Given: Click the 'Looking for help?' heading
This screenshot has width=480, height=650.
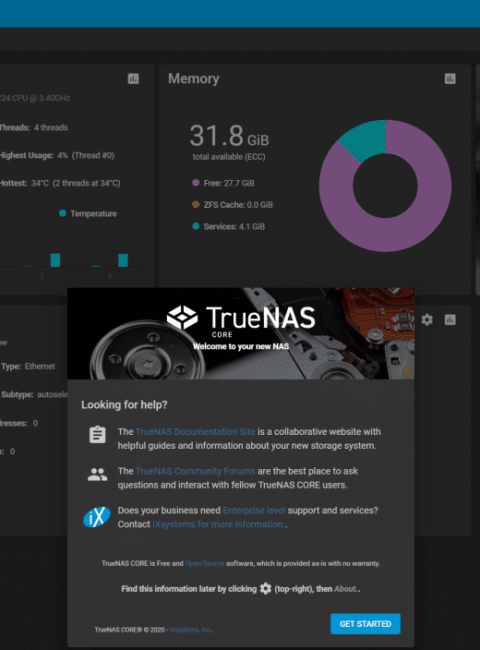Looking at the screenshot, I should (x=124, y=405).
